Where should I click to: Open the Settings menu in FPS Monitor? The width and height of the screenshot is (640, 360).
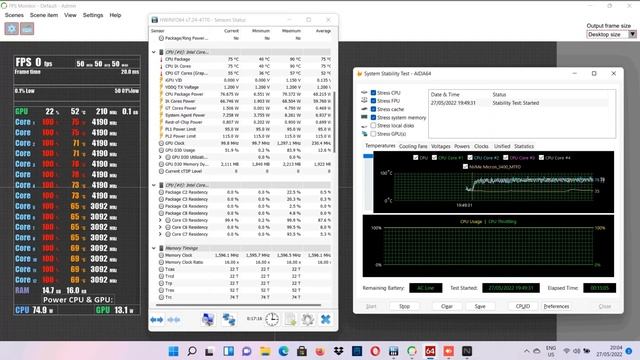tap(93, 15)
